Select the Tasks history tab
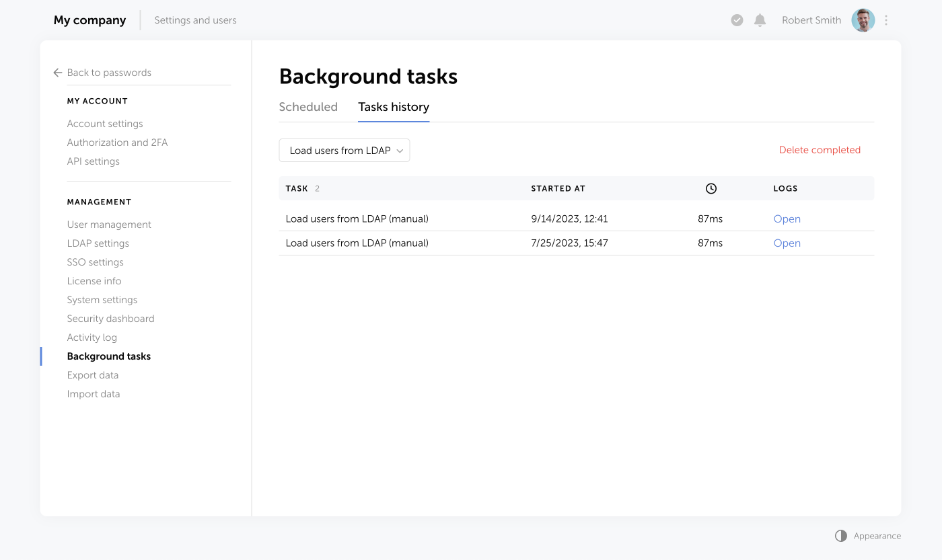The image size is (942, 560). [394, 107]
